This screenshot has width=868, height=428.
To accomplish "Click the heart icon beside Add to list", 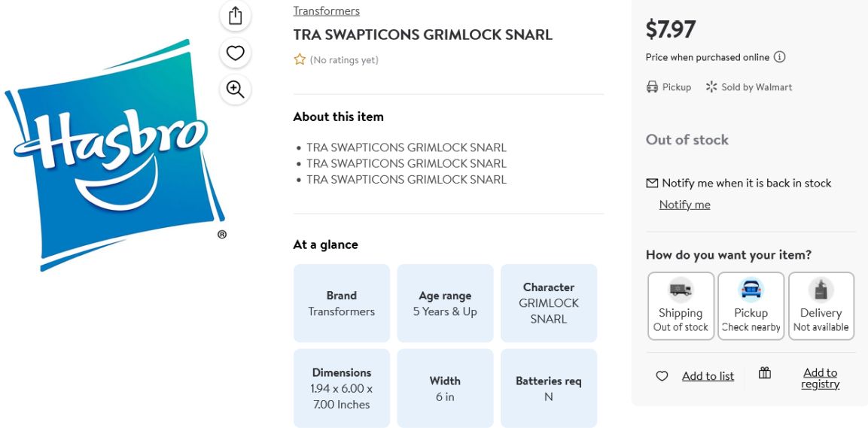I will point(662,376).
